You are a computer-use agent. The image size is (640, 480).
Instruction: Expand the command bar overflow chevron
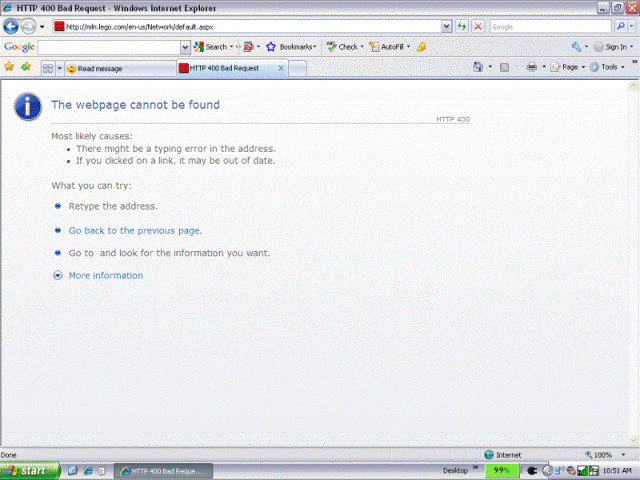click(x=635, y=62)
